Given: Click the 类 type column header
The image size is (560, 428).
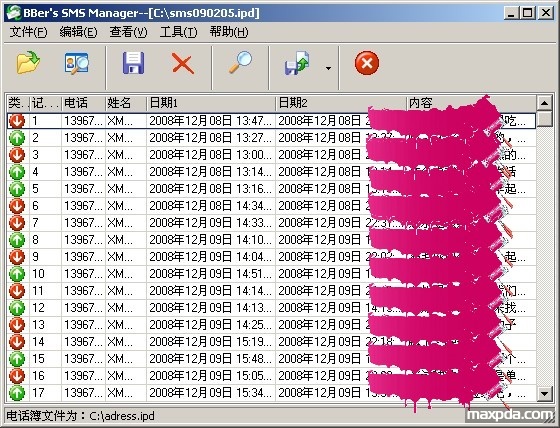Looking at the screenshot, I should pyautogui.click(x=18, y=103).
